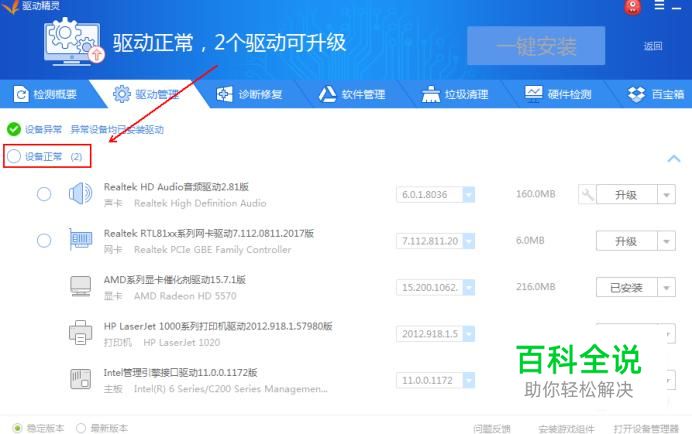Click 问题反馈 link
Screen dimensions: 692x434
point(492,428)
